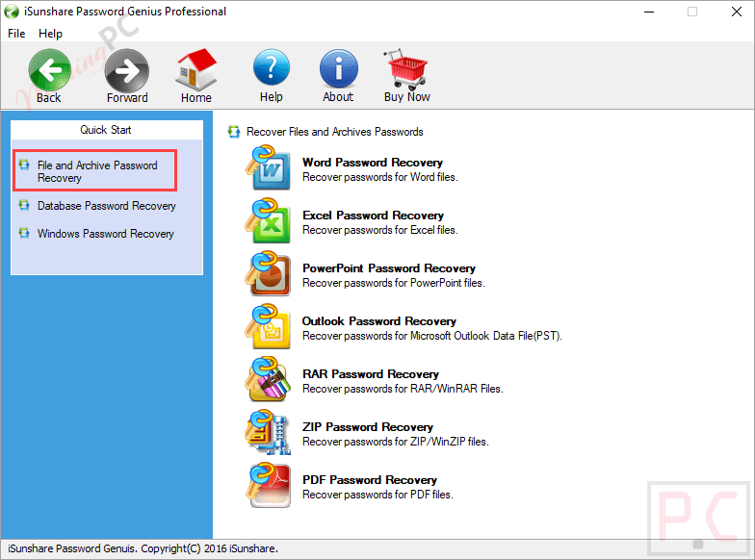Close the iSunshare Password Genius window

pyautogui.click(x=737, y=12)
